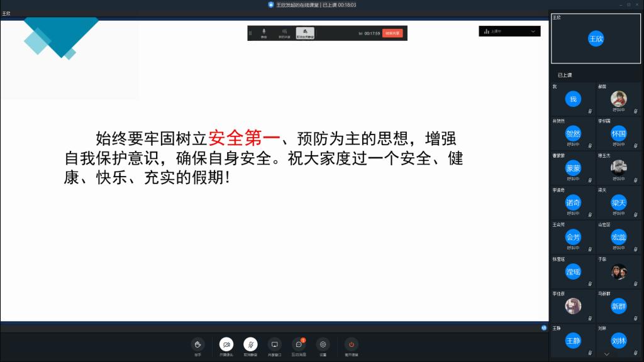Click the elapsed timer 00:17:59
Screen dimensions: 644x362
click(x=372, y=34)
